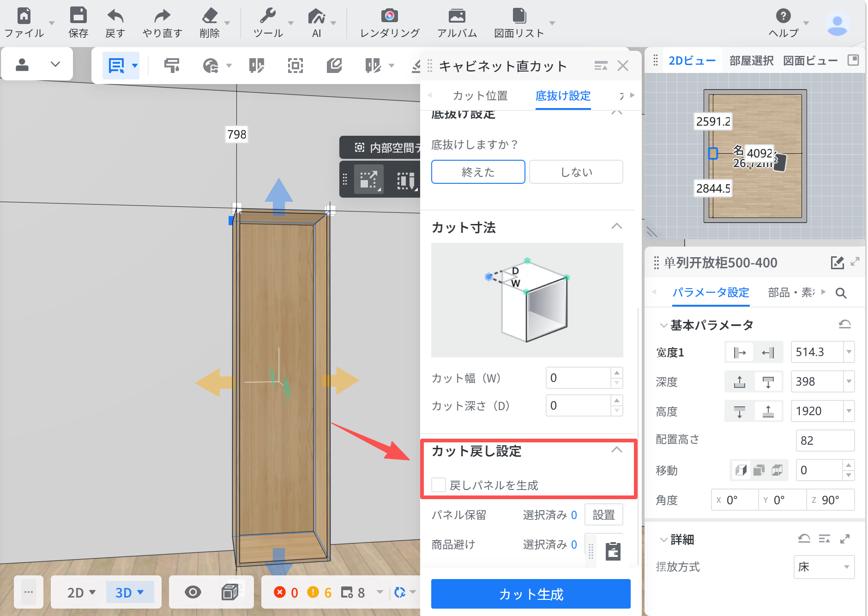Open the AI tool icon
868x616 pixels.
[316, 16]
